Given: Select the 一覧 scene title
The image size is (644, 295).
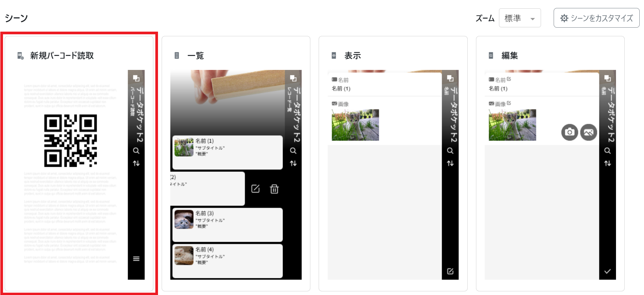Looking at the screenshot, I should tap(196, 56).
